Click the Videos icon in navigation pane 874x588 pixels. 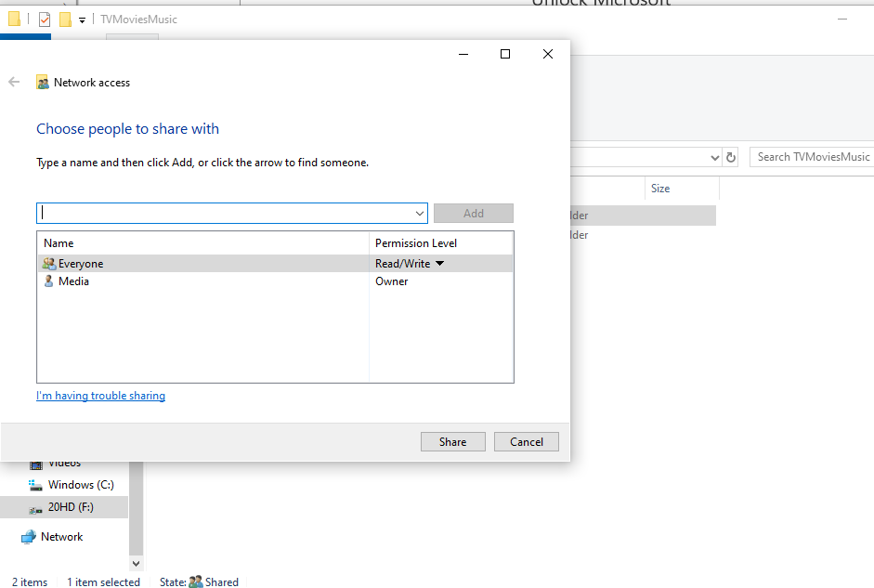[36, 464]
